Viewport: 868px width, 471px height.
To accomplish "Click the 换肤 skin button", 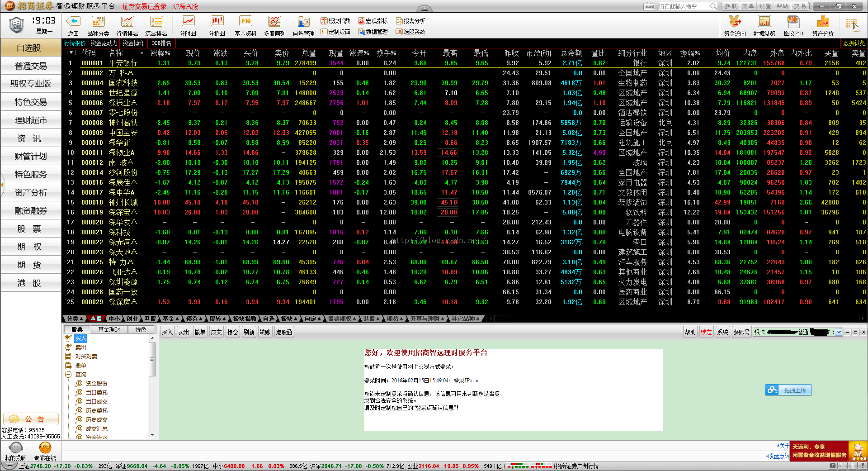I will point(731,6).
